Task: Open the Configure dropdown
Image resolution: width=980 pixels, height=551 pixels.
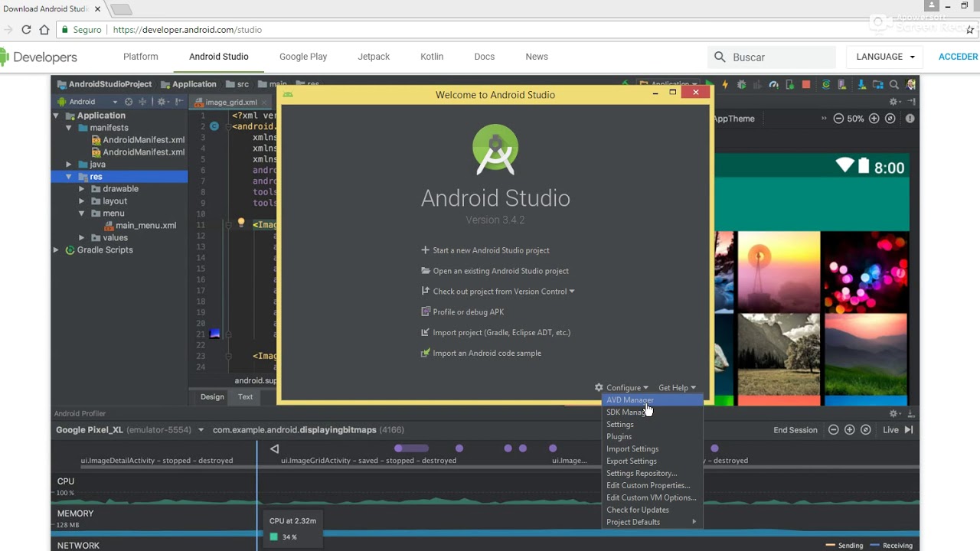Action: tap(622, 388)
